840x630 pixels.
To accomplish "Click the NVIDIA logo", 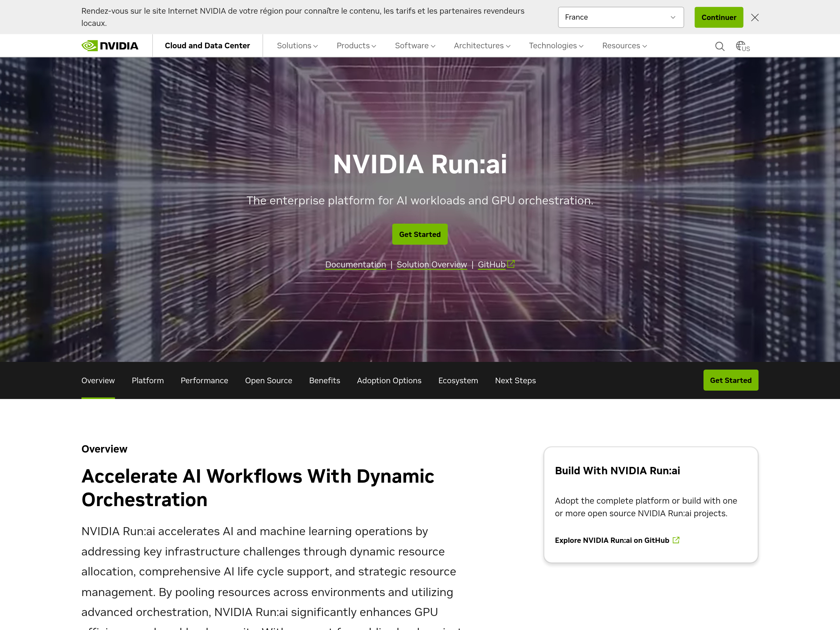I will tap(110, 45).
